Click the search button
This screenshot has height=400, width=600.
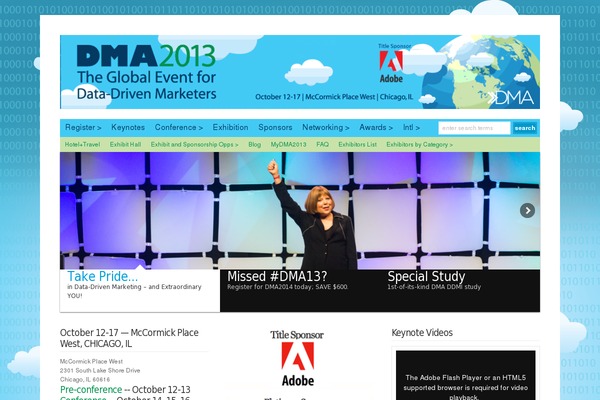click(525, 128)
